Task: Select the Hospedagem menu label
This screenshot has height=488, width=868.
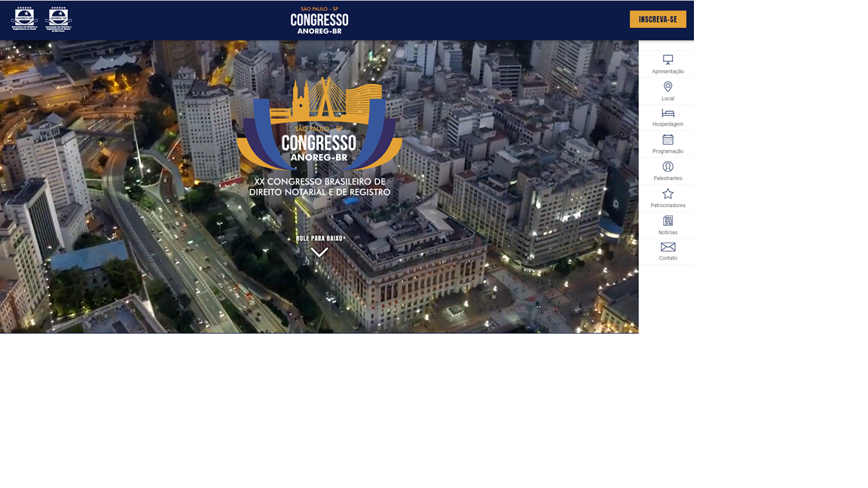Action: pos(668,124)
